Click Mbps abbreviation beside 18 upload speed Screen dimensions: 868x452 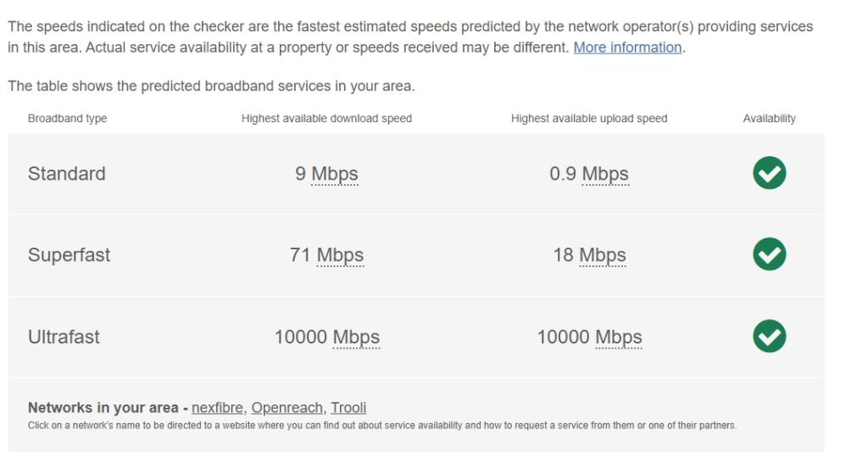coord(603,256)
